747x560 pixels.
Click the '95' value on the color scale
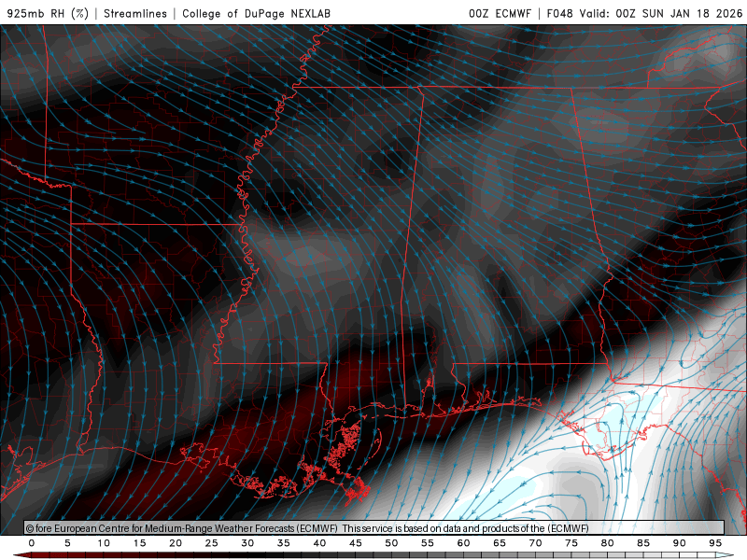tap(715, 543)
